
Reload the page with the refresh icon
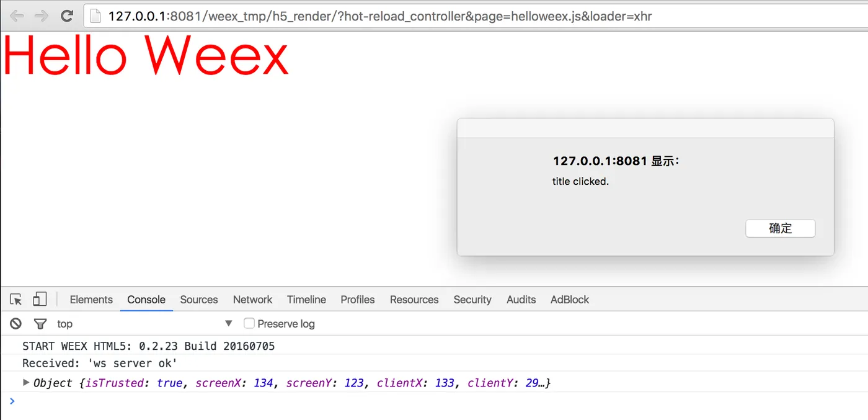67,16
